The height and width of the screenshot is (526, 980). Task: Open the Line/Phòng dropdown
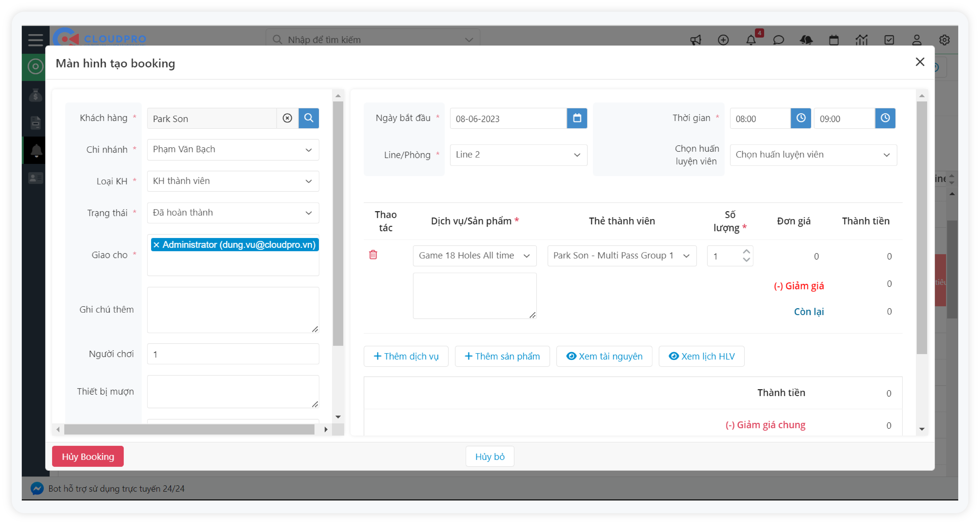(x=518, y=155)
